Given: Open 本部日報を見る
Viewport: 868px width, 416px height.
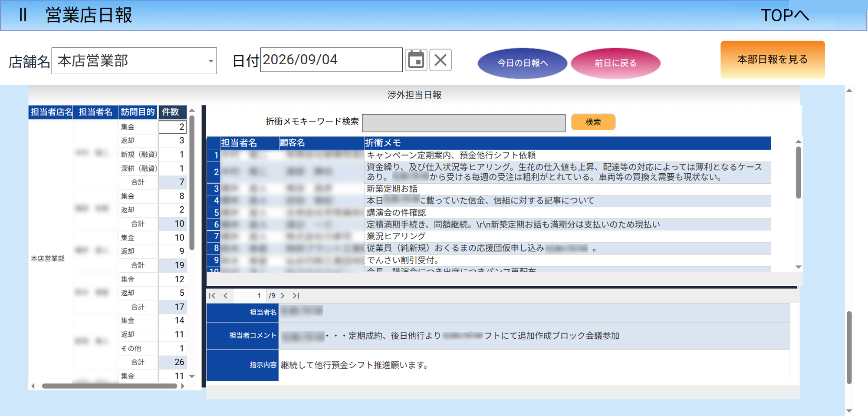Looking at the screenshot, I should coord(773,59).
